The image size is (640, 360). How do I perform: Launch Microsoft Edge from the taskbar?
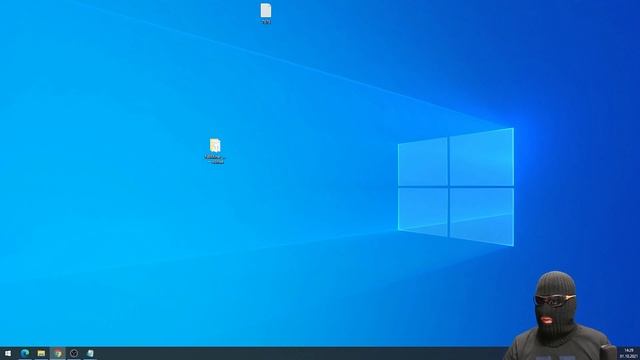coord(24,353)
